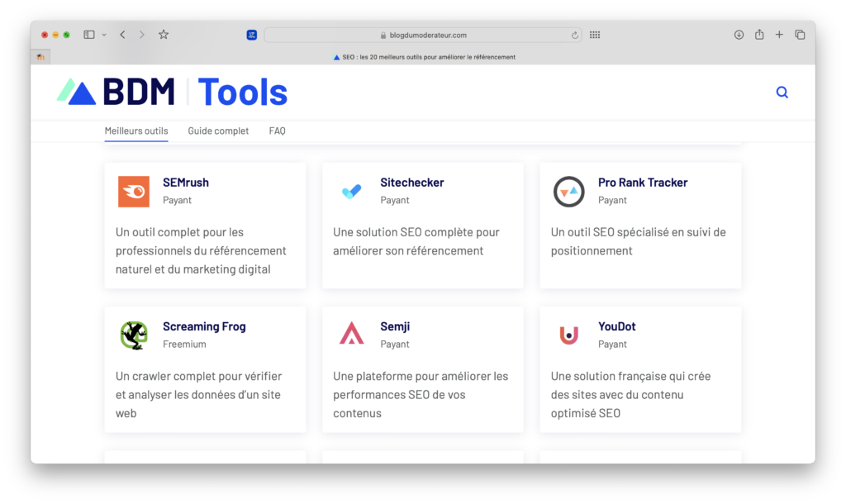The width and height of the screenshot is (846, 504).
Task: Select the pinned tab favicon
Action: (x=40, y=57)
